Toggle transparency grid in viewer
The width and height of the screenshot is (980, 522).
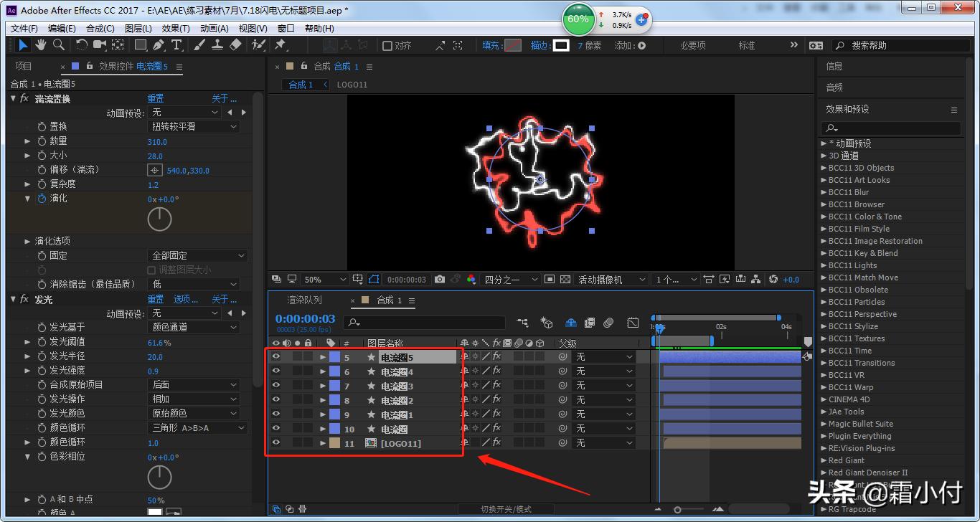click(565, 280)
